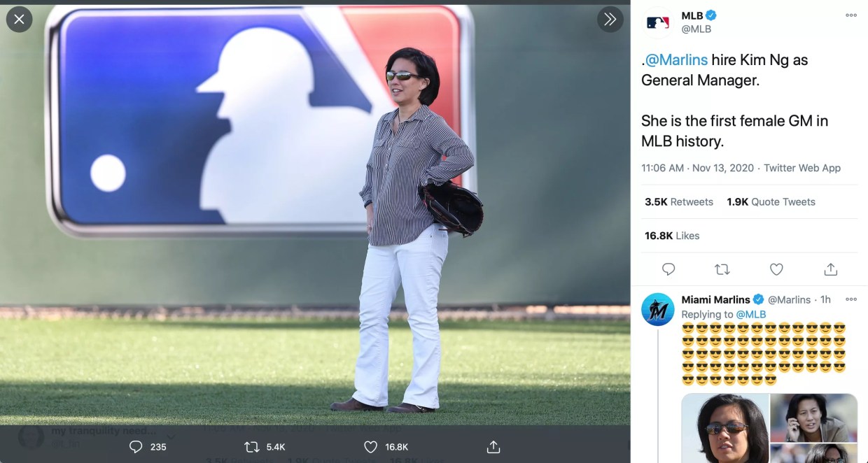This screenshot has width=868, height=463.
Task: Open more options on the Marlins reply
Action: click(x=851, y=299)
